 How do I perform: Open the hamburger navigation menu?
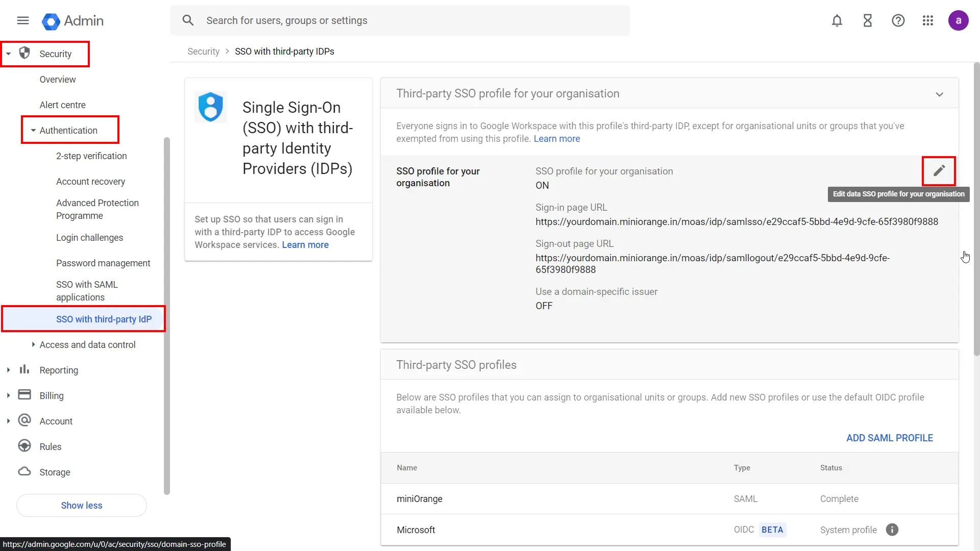(x=22, y=20)
